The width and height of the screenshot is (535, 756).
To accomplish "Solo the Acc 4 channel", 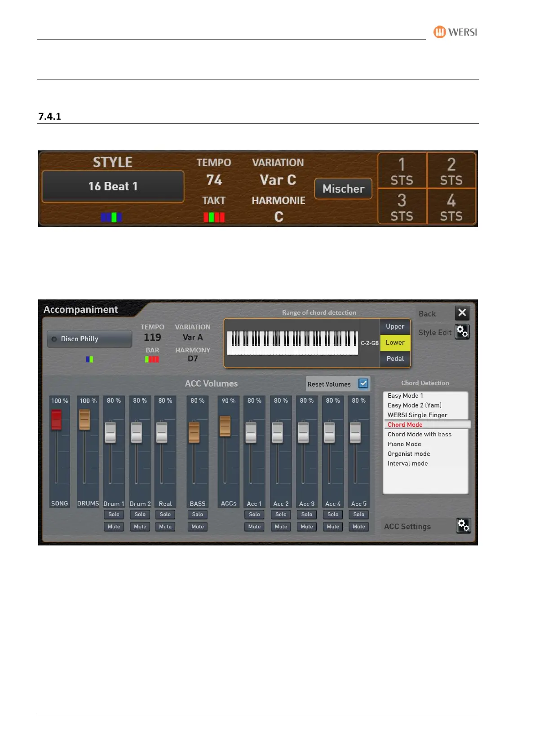I will coord(333,514).
